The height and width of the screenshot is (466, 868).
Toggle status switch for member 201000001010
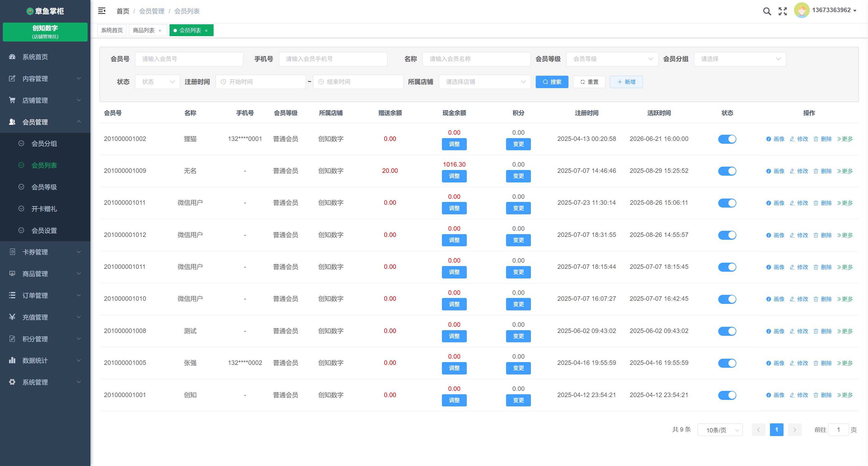[727, 299]
